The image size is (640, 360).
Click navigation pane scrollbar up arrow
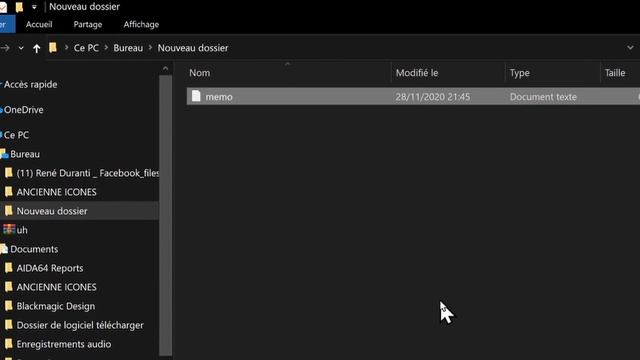pyautogui.click(x=165, y=69)
